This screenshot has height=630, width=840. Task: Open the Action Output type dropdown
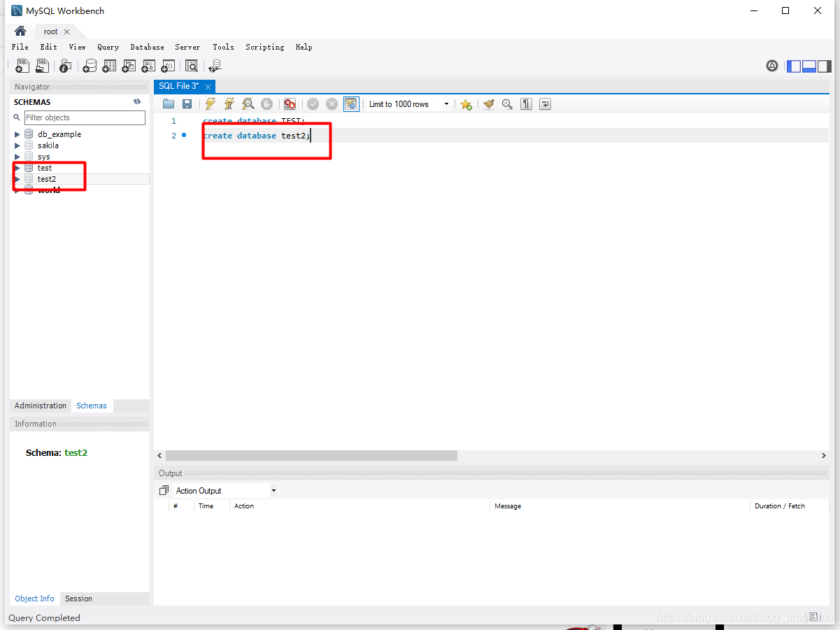click(225, 491)
